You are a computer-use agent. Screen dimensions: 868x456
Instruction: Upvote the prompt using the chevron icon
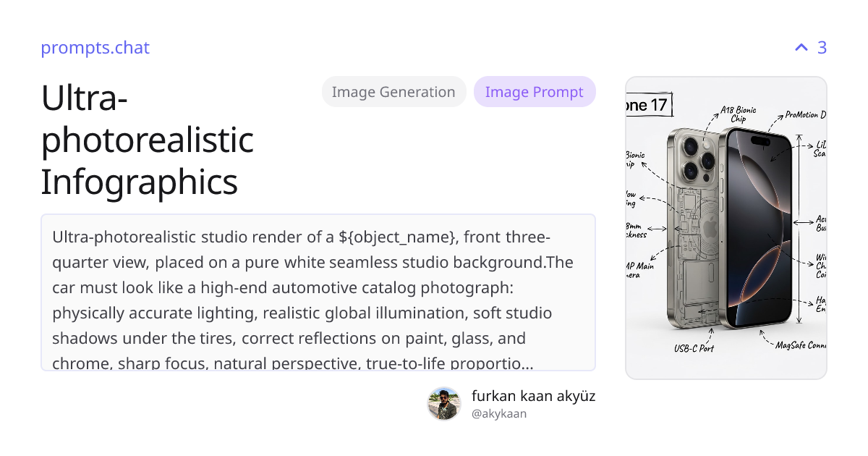(x=800, y=47)
